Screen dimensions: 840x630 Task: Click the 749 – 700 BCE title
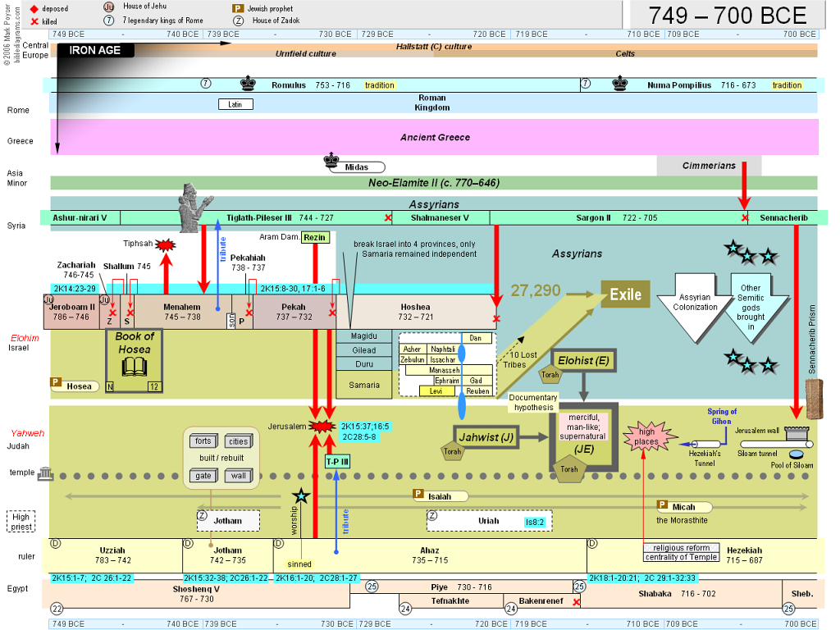click(x=727, y=16)
